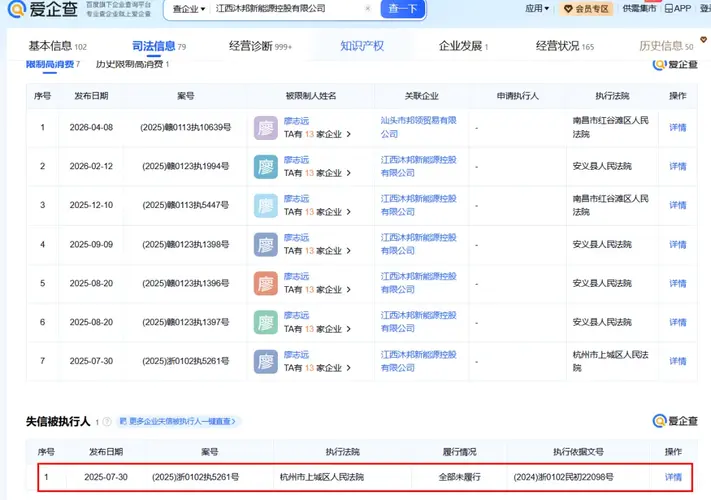Switch to the 经营诊断 tab
Image resolution: width=711 pixels, height=500 pixels.
tap(260, 46)
